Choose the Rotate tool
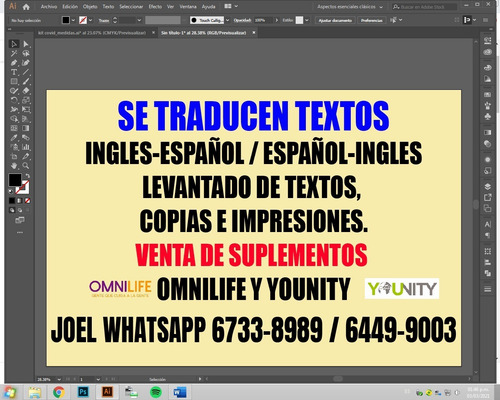 (x=14, y=100)
